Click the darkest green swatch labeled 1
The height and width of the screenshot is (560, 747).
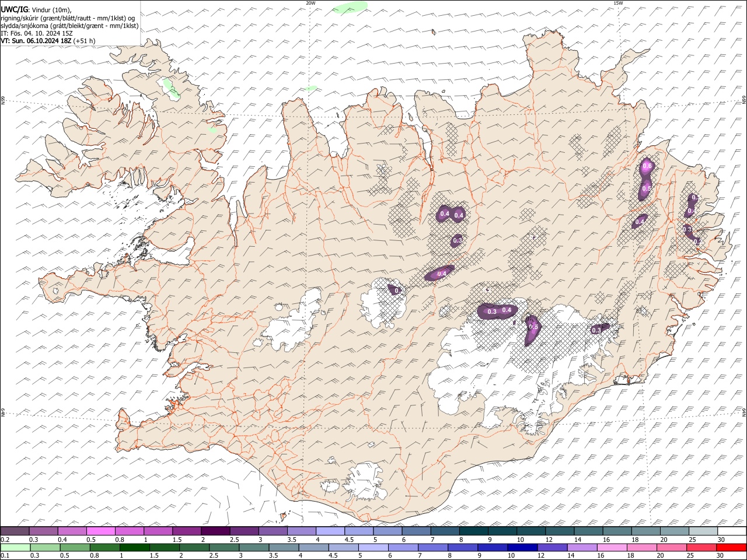(134, 547)
